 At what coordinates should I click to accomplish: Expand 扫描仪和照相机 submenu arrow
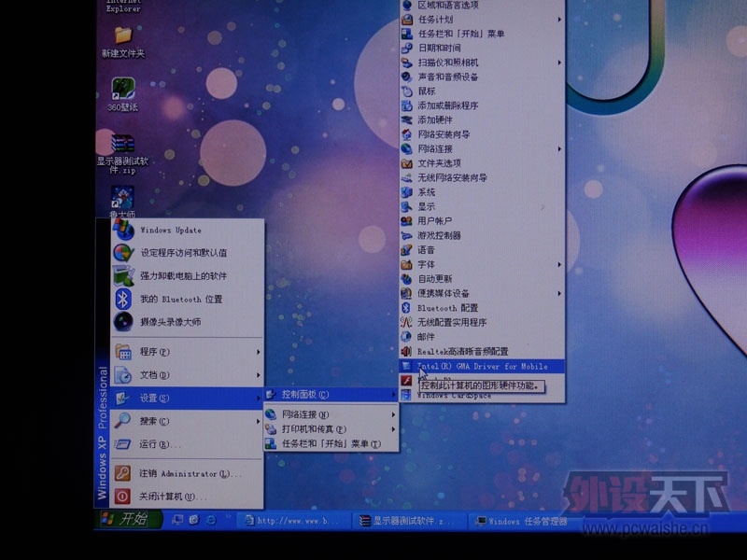tap(559, 63)
